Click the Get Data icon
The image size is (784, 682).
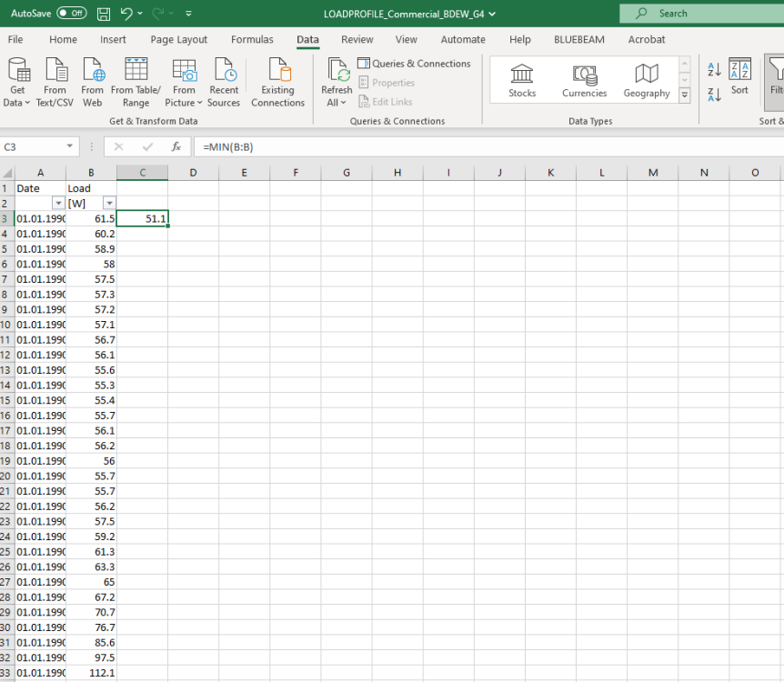point(18,71)
